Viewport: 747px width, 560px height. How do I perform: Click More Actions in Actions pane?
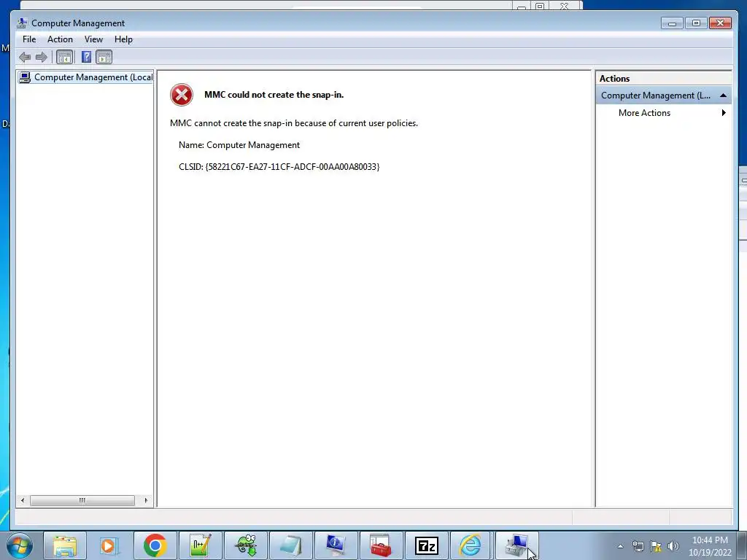644,113
